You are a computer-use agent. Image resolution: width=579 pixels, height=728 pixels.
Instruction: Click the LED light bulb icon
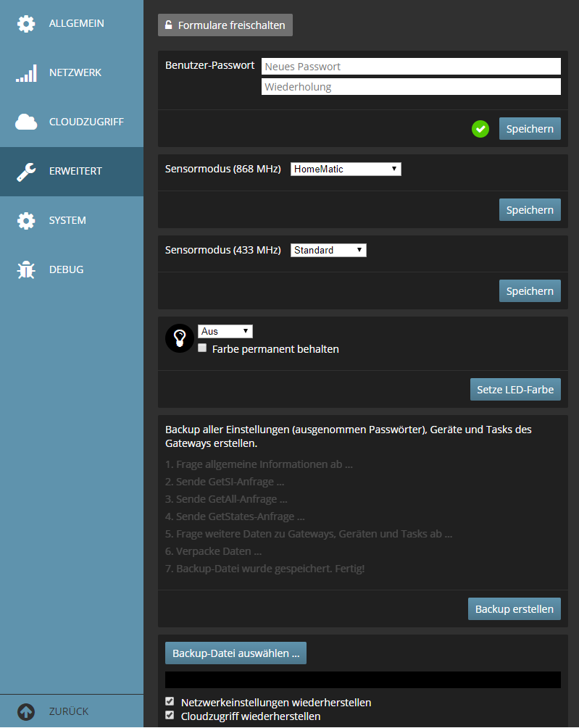point(180,338)
